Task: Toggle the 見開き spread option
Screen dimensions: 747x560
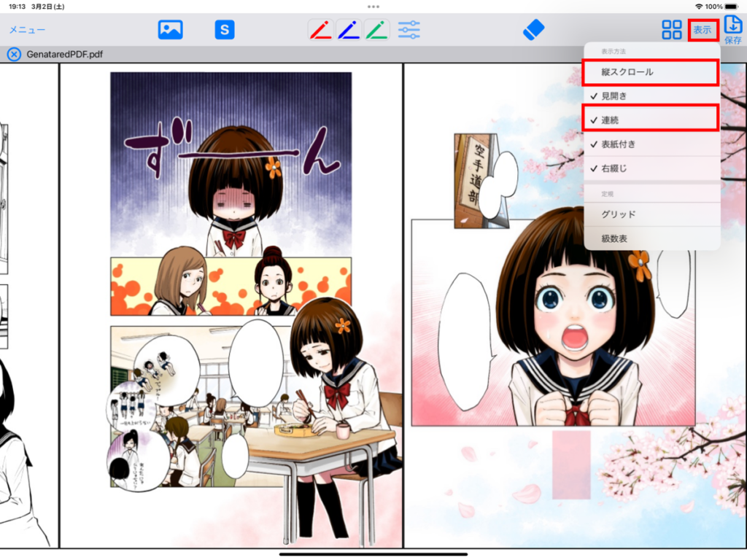Action: [651, 96]
